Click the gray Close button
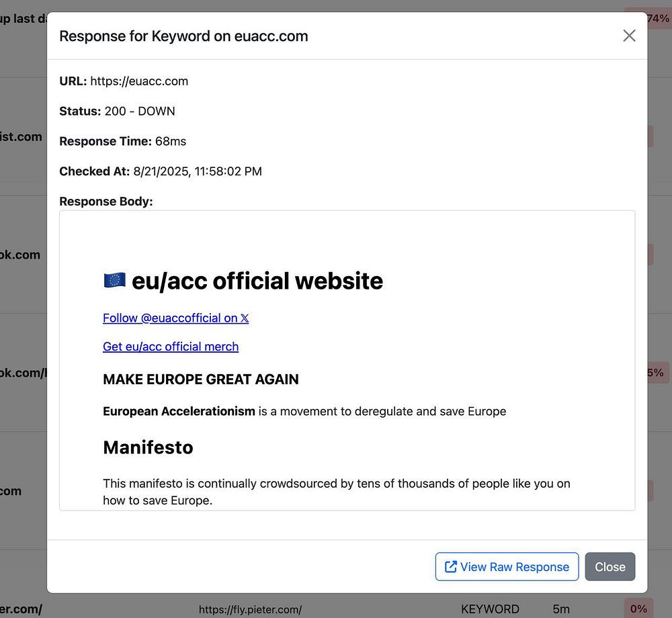This screenshot has height=618, width=672. 610,566
